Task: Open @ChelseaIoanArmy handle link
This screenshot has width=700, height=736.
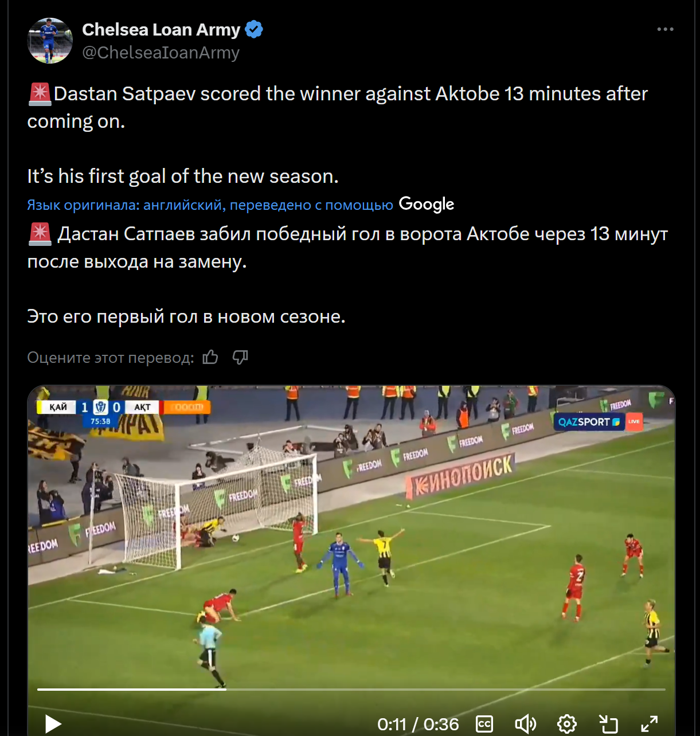Action: (161, 53)
